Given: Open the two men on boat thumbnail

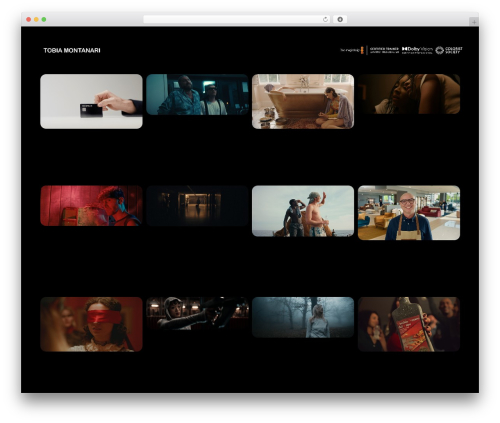Looking at the screenshot, I should 303,211.
